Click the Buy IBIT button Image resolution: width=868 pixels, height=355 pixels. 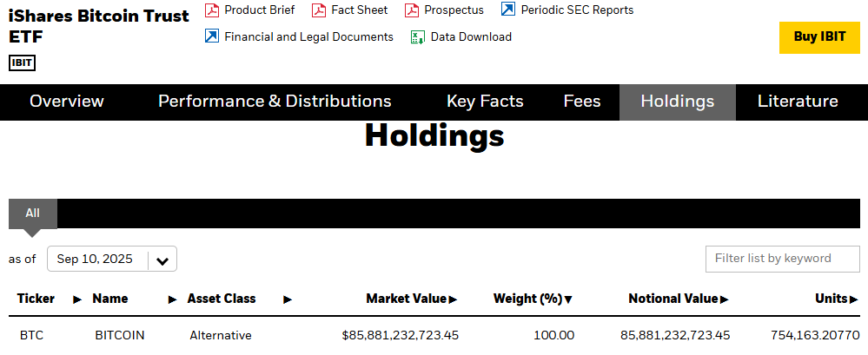[819, 37]
